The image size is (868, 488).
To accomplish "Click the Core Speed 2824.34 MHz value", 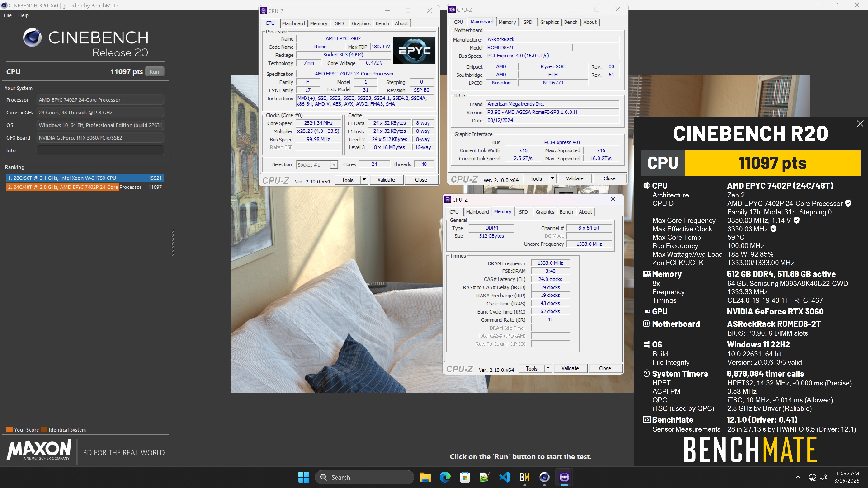I will tap(318, 123).
